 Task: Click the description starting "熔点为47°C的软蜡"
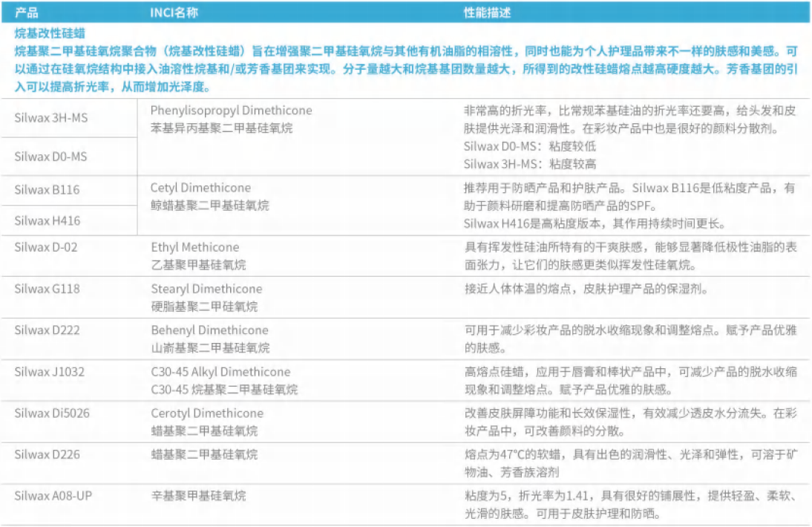(630, 463)
